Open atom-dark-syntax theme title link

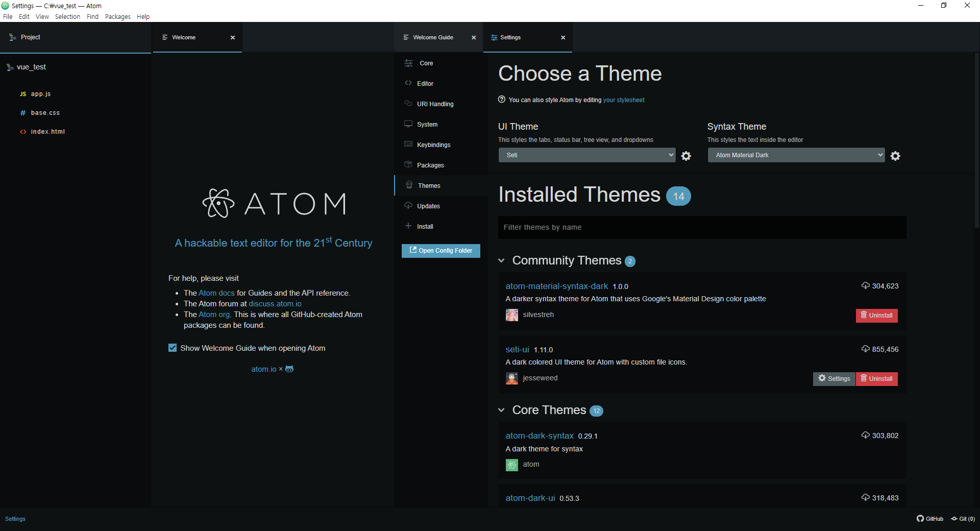point(540,436)
